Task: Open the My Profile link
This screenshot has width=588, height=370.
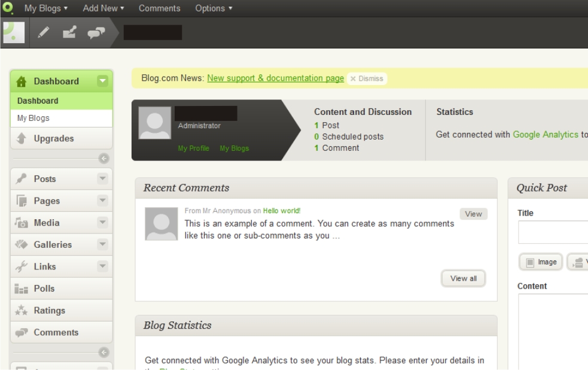Action: [193, 148]
